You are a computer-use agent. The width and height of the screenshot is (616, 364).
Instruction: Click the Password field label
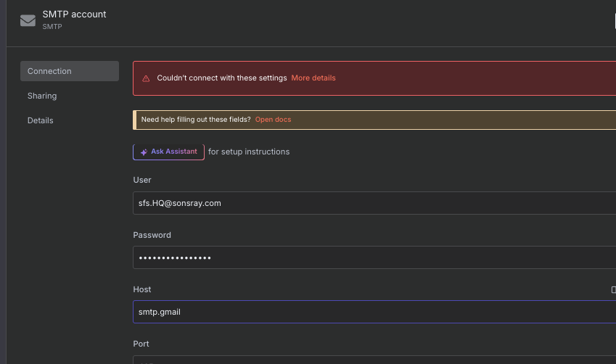152,235
